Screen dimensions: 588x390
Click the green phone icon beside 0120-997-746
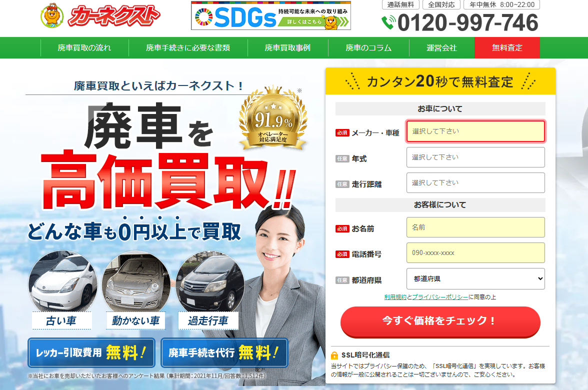(388, 22)
